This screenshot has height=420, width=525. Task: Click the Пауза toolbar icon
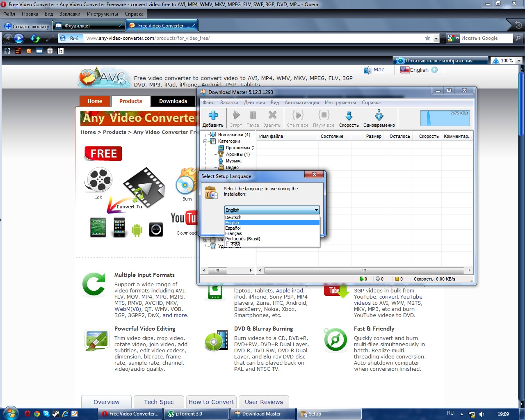253,115
